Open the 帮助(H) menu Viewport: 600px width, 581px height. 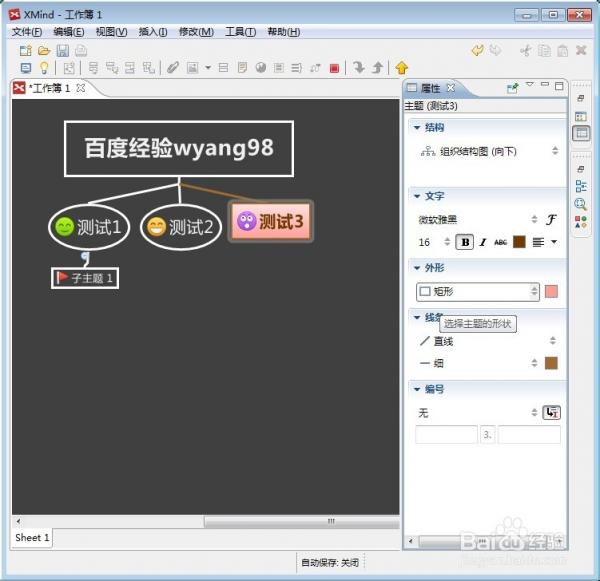[284, 32]
